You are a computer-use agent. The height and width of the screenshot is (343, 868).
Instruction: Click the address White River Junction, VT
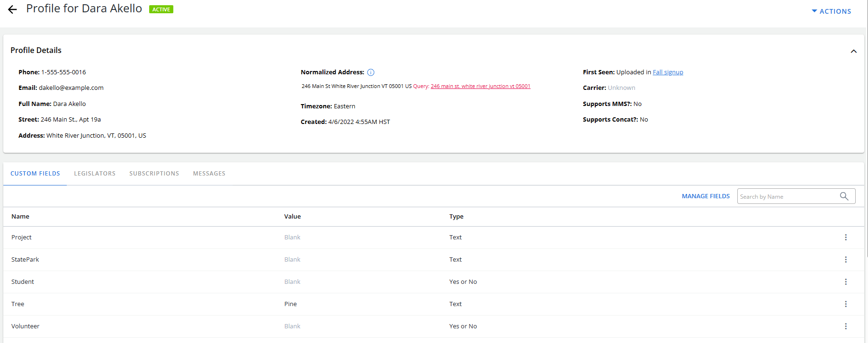click(96, 136)
